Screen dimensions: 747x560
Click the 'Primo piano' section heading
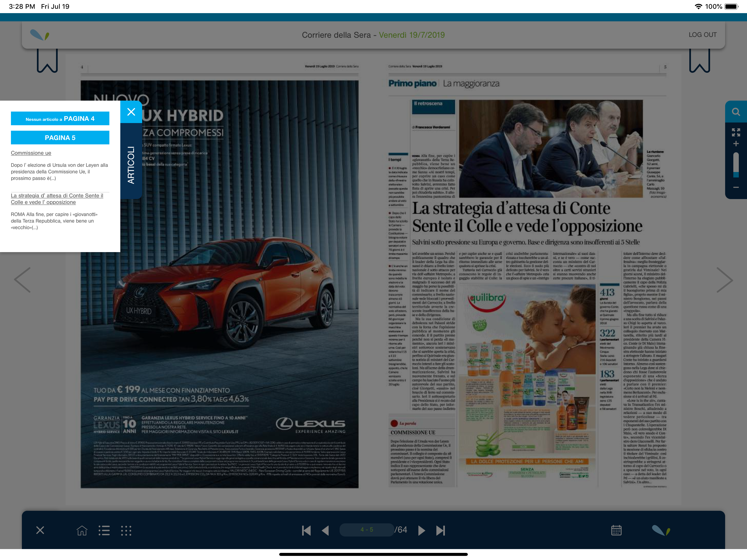(412, 83)
